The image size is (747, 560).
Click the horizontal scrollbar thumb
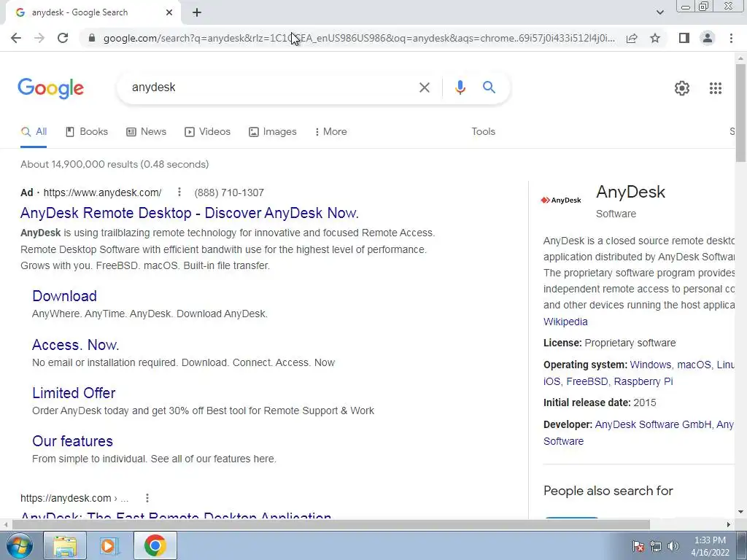point(331,524)
